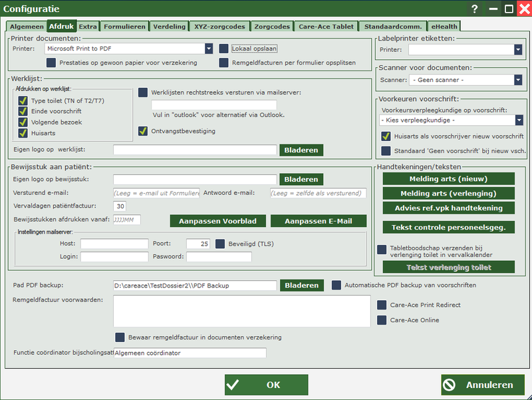Open the XYZ-zorgcodes tab

tap(219, 27)
